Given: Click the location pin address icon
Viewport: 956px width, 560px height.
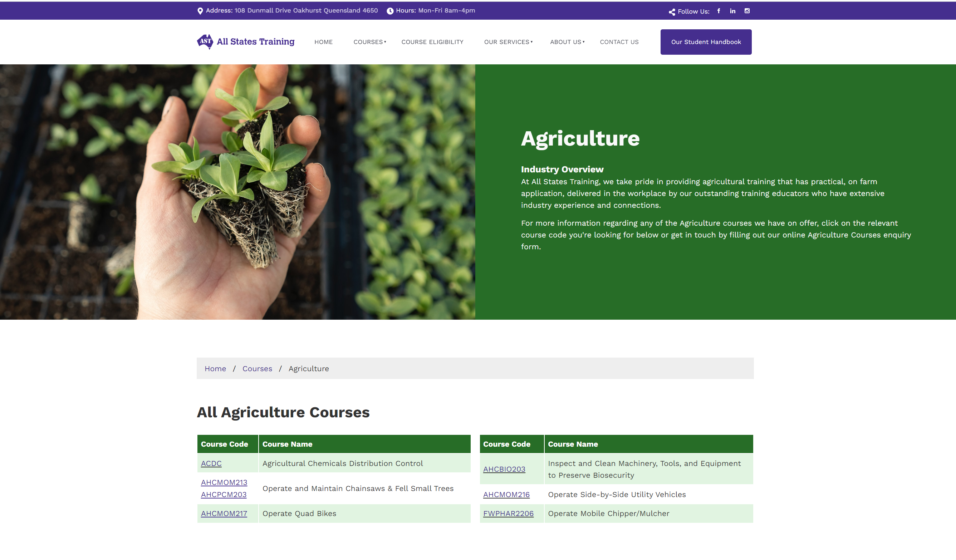Looking at the screenshot, I should (200, 11).
